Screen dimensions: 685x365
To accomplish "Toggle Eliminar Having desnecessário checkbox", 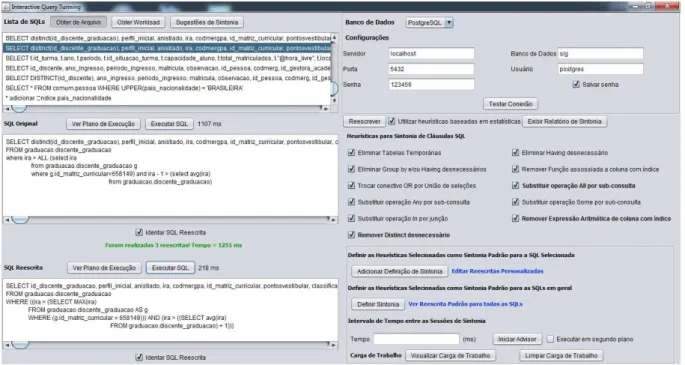I will click(515, 153).
